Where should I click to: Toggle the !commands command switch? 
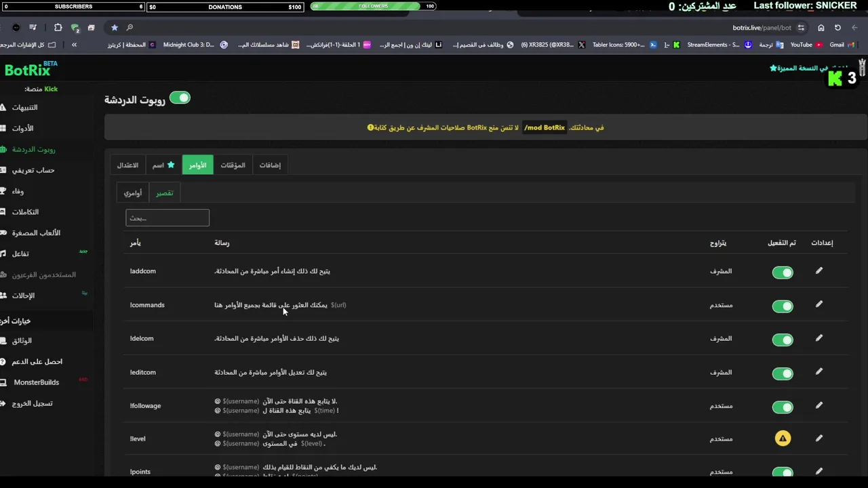click(x=783, y=306)
